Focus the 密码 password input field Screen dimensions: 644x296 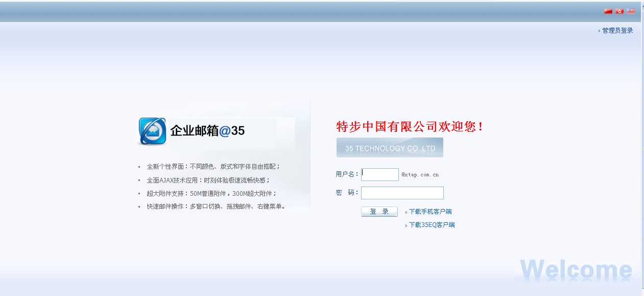[402, 193]
